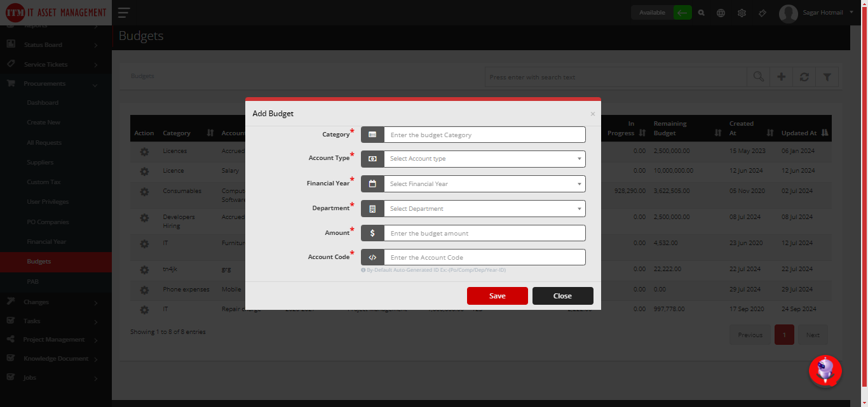Click the department building icon in the modal
Screen dimensions: 868x407
click(x=372, y=208)
